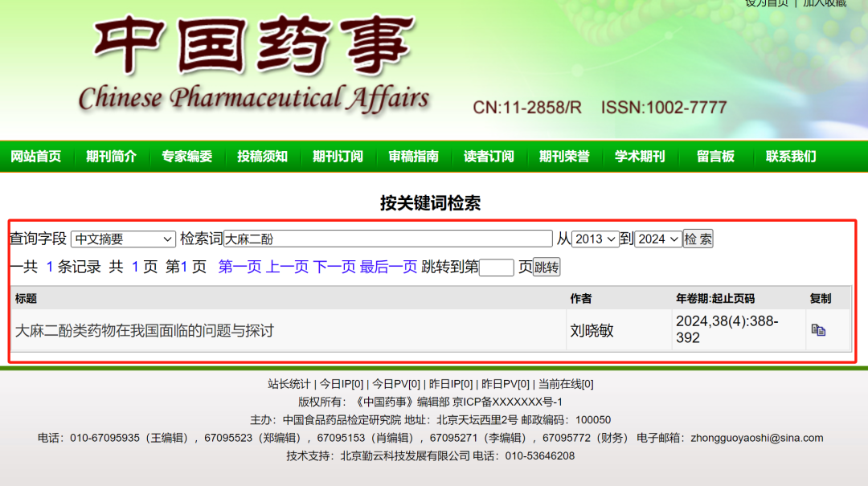Screen dimensions: 868x486
Task: Click the 检索 search button
Action: pos(697,239)
